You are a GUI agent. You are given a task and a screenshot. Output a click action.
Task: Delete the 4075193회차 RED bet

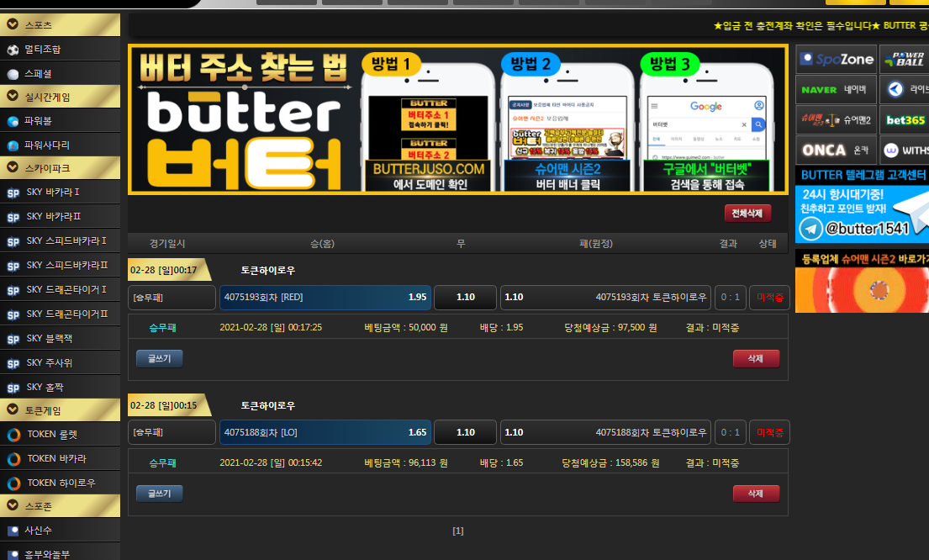755,359
